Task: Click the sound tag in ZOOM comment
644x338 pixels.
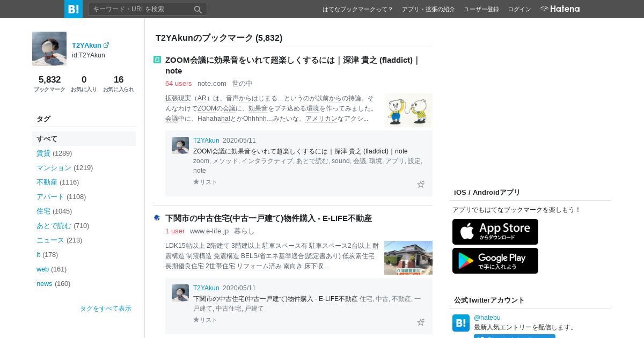Action: pyautogui.click(x=340, y=161)
